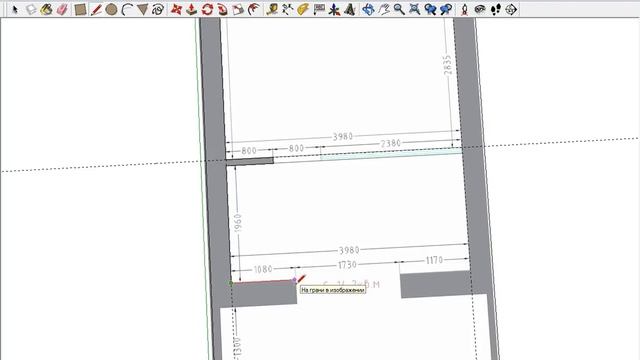Click the purple endpoint of the red line
This screenshot has height=360, width=640.
[x=295, y=280]
